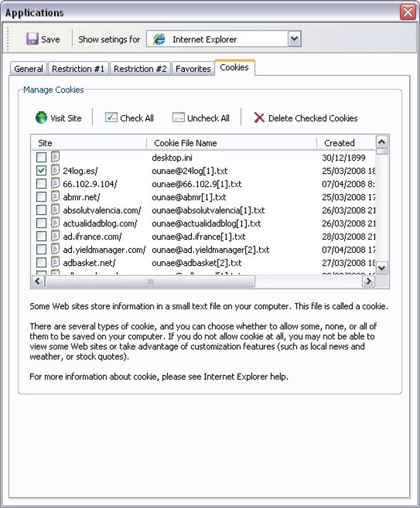The image size is (420, 508).
Task: Click the Visit Site button text
Action: 66,118
